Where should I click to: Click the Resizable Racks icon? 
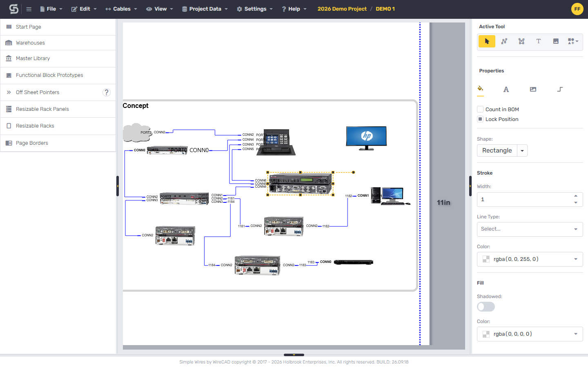point(9,126)
